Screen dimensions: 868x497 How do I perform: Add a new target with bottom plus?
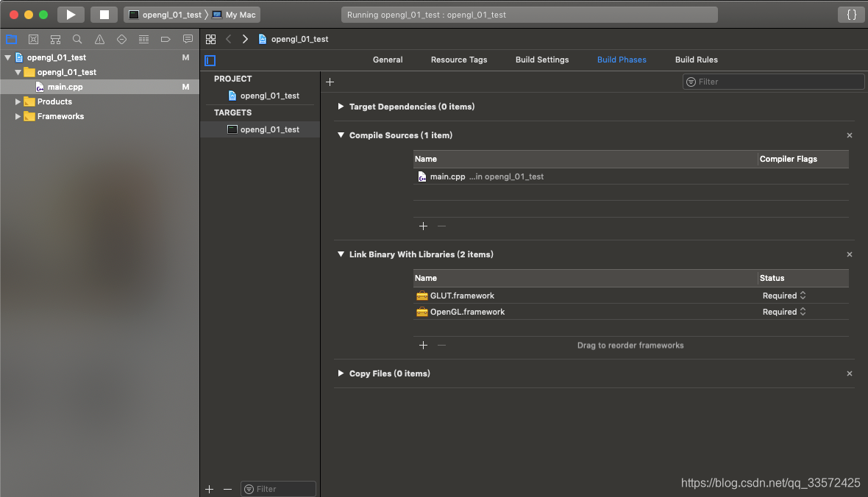coord(209,489)
